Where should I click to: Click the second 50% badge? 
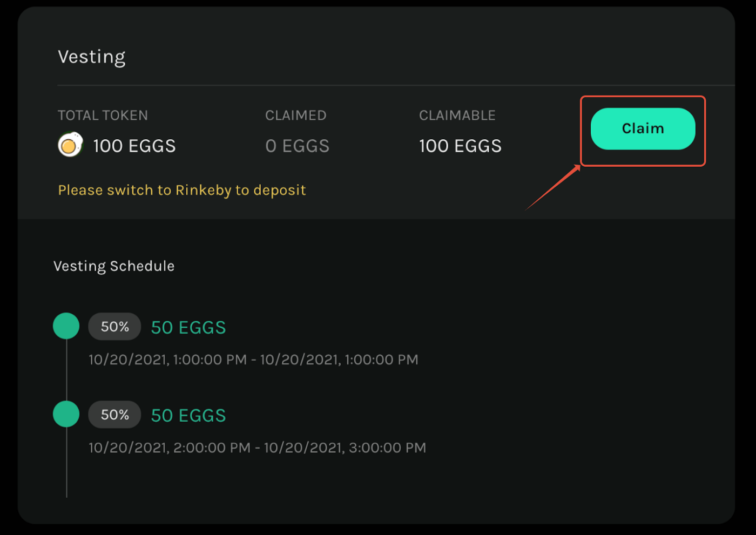click(114, 415)
